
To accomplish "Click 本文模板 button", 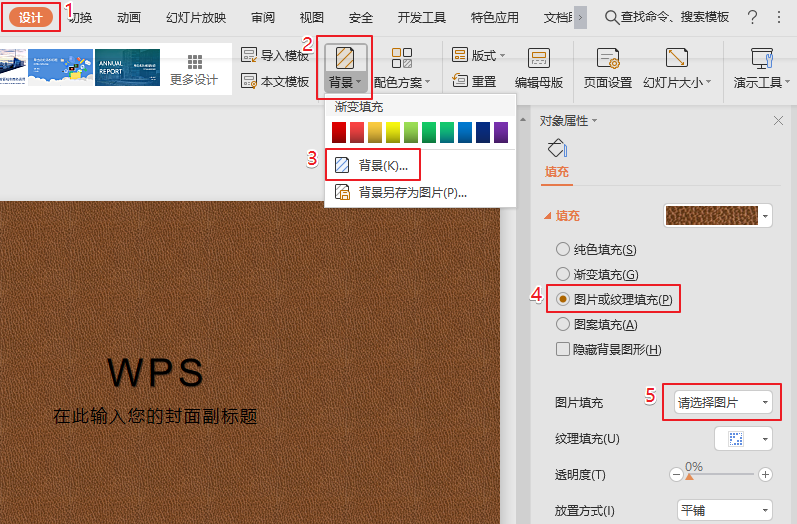I will pos(275,81).
